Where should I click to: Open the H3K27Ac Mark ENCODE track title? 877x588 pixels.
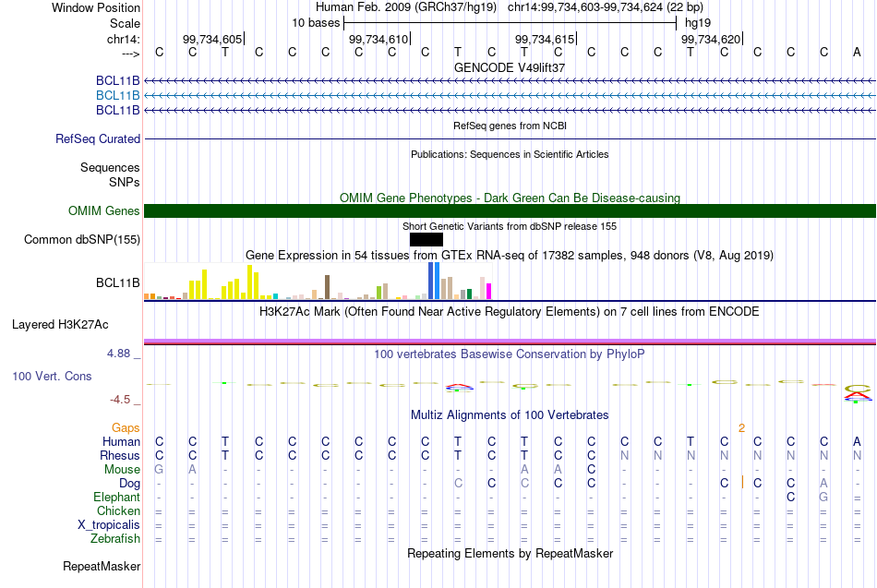click(x=510, y=312)
